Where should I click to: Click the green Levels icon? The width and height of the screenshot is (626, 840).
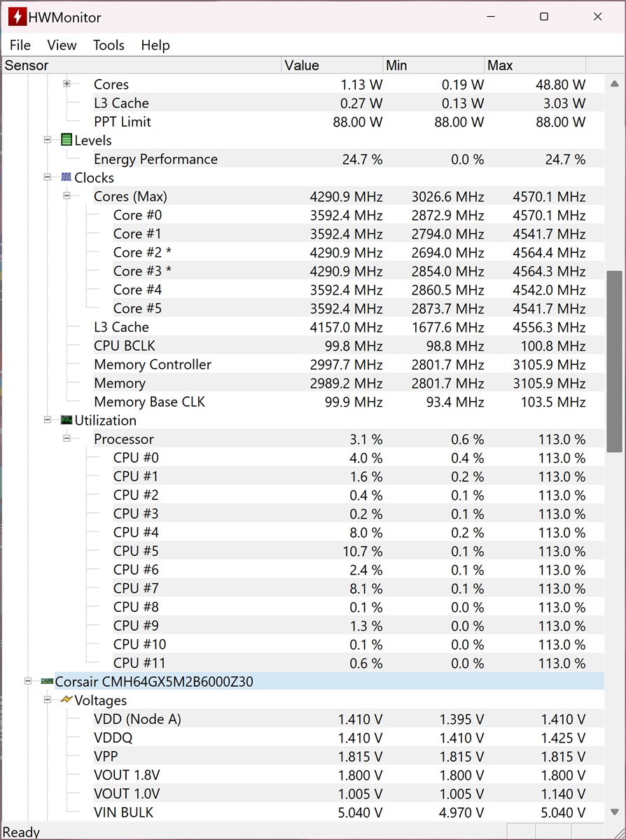67,140
